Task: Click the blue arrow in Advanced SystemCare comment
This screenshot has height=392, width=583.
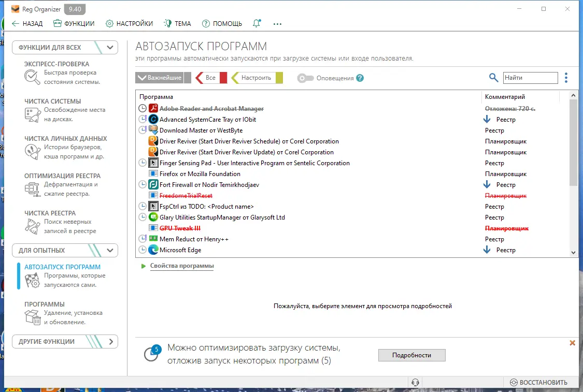Action: coord(487,119)
